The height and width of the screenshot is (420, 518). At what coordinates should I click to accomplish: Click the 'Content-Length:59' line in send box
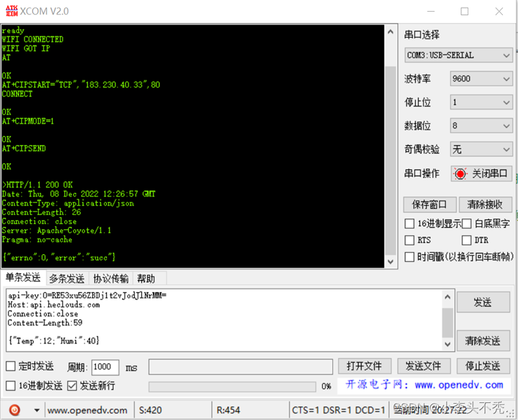(45, 323)
